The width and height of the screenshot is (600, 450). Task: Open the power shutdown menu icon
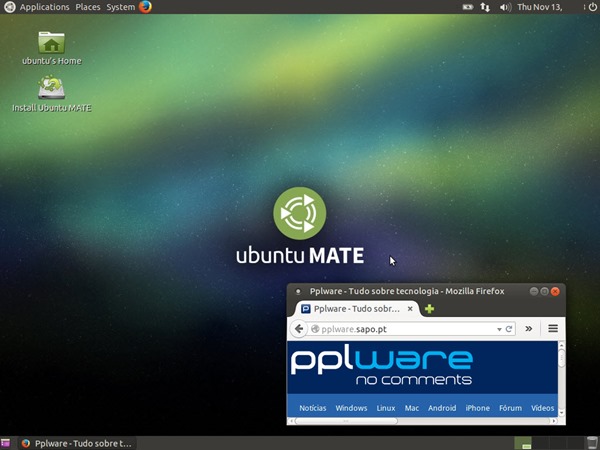pos(592,7)
